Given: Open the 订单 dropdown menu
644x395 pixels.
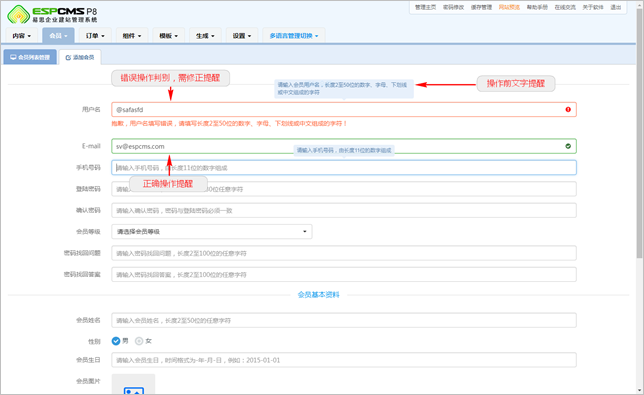Looking at the screenshot, I should 95,36.
